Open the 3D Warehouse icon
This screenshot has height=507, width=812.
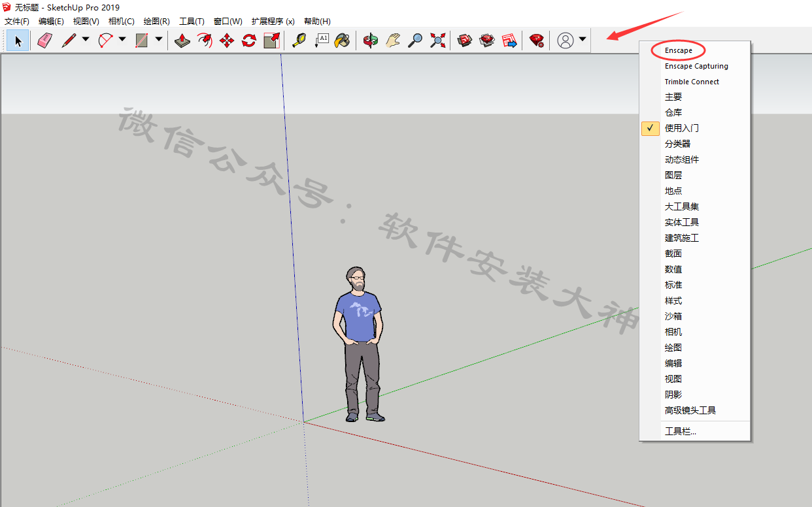pos(465,41)
